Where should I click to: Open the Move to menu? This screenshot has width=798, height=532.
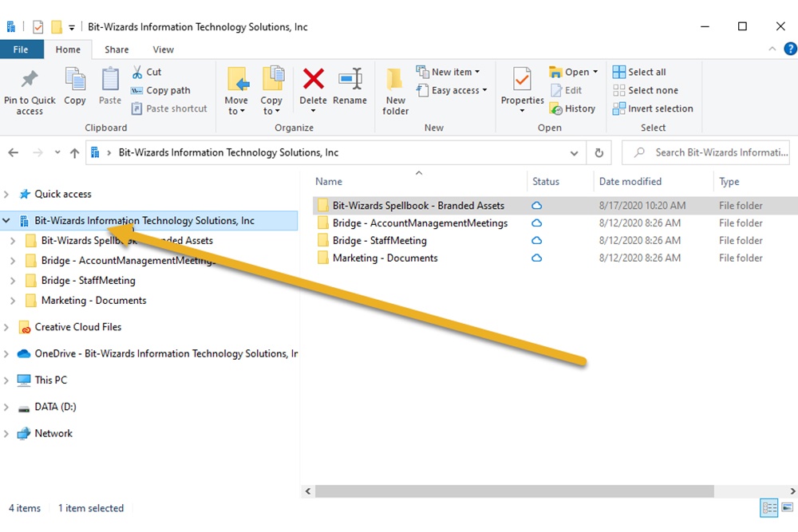(x=236, y=91)
